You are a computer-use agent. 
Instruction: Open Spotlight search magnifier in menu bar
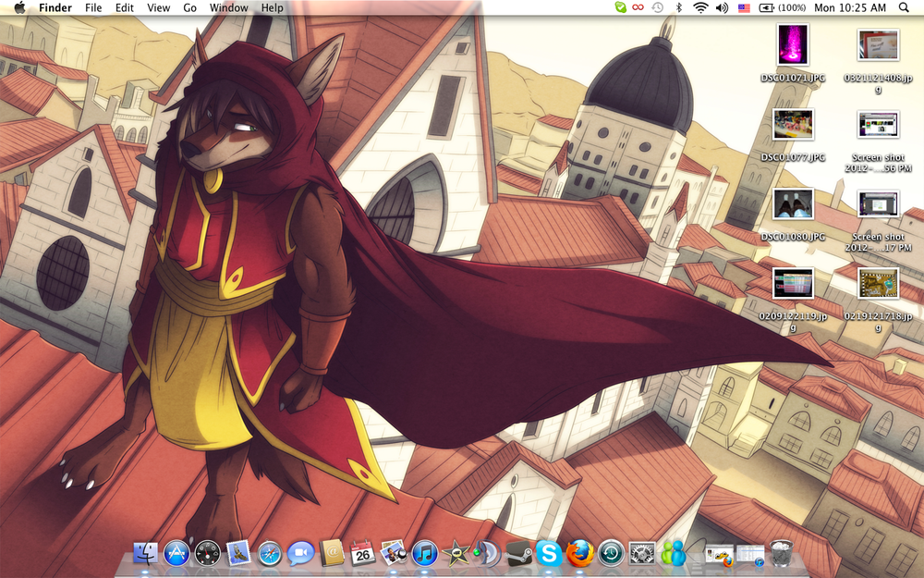(x=904, y=7)
